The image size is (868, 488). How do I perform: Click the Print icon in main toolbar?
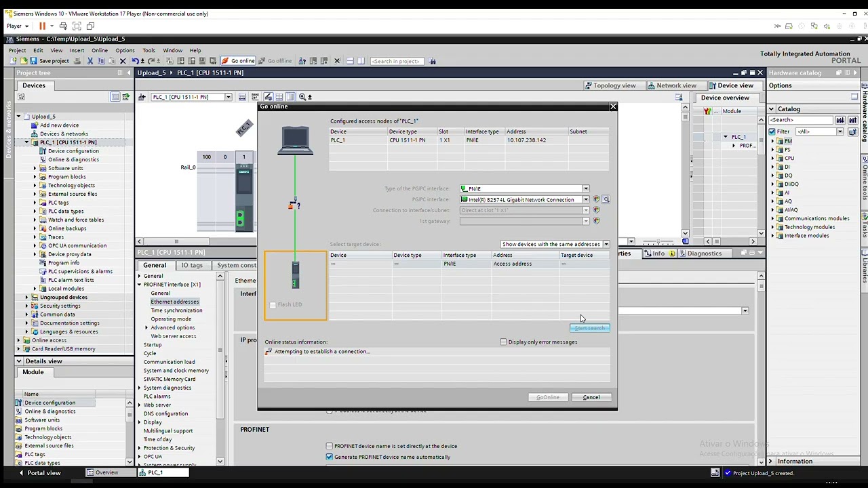(x=77, y=61)
